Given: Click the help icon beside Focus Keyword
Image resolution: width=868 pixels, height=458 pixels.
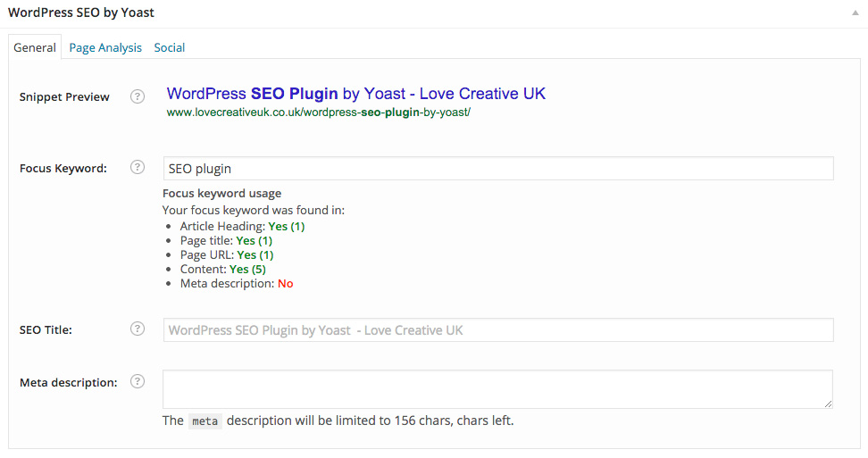Looking at the screenshot, I should click(x=138, y=167).
